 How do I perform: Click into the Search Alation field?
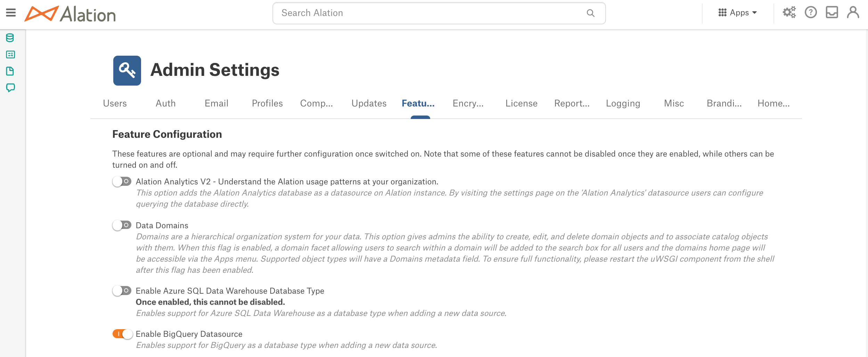coord(439,13)
